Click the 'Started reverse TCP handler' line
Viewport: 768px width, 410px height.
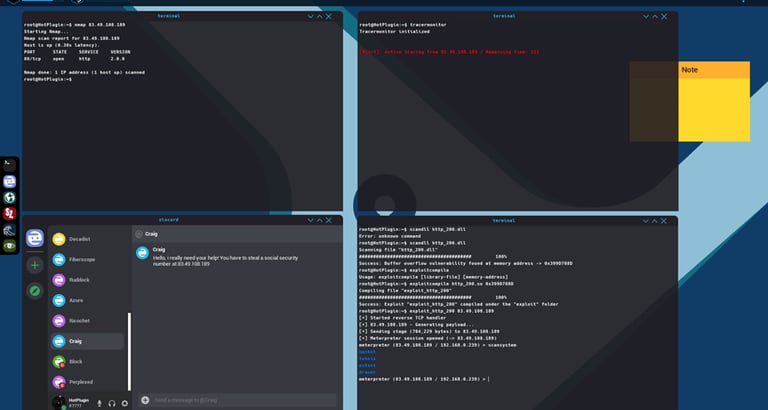[402, 318]
